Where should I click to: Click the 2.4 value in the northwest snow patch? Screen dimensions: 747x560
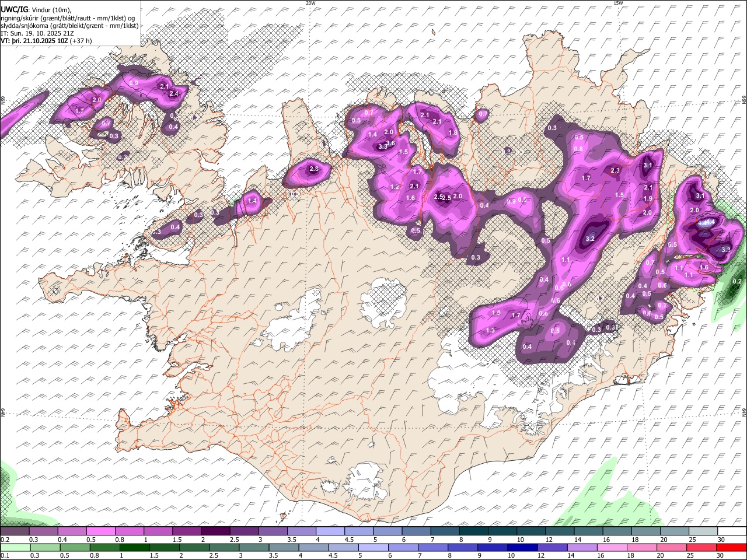(173, 94)
